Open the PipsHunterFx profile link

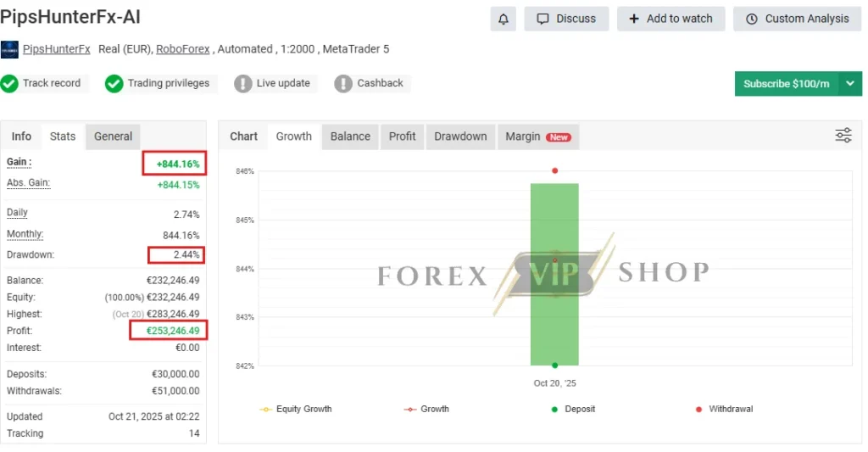pyautogui.click(x=57, y=49)
